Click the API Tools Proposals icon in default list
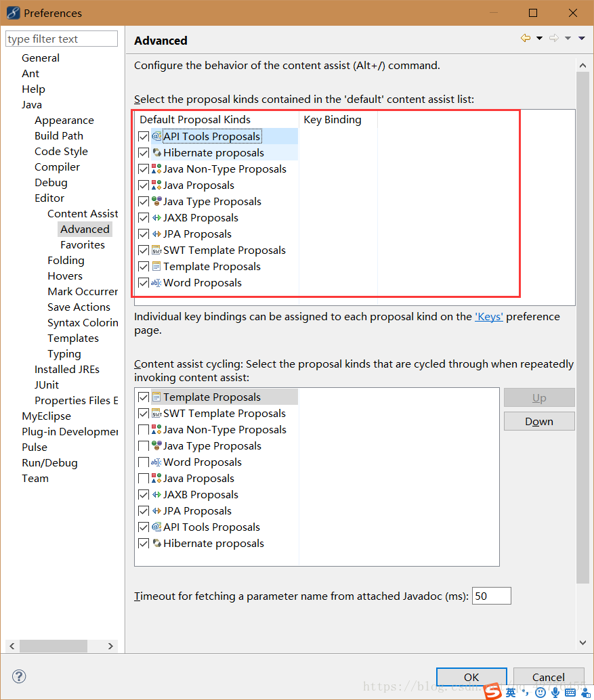The image size is (594, 700). pos(156,136)
